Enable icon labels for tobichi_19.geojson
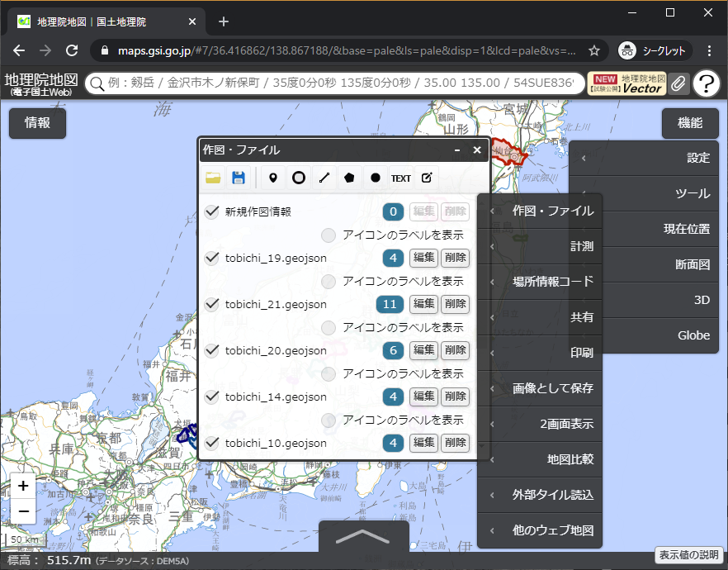Image resolution: width=728 pixels, height=570 pixels. [329, 281]
